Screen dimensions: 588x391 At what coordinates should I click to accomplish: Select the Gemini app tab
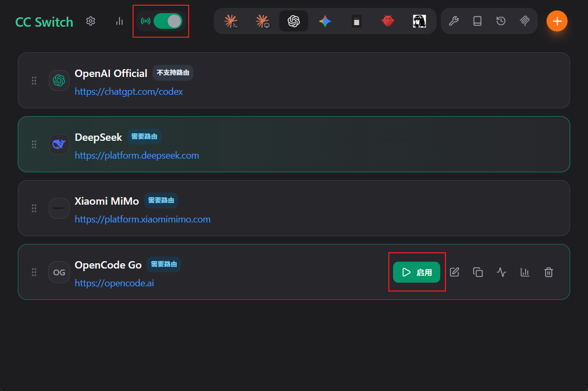click(x=325, y=21)
